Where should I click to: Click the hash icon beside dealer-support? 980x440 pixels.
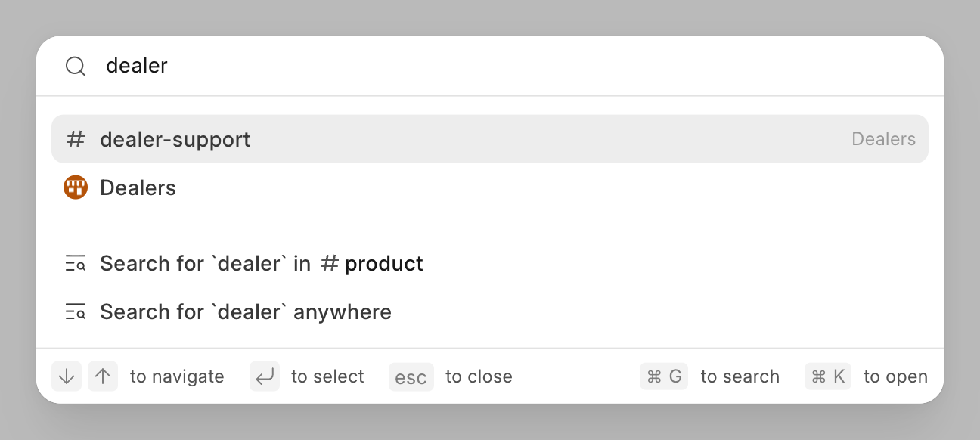point(76,139)
